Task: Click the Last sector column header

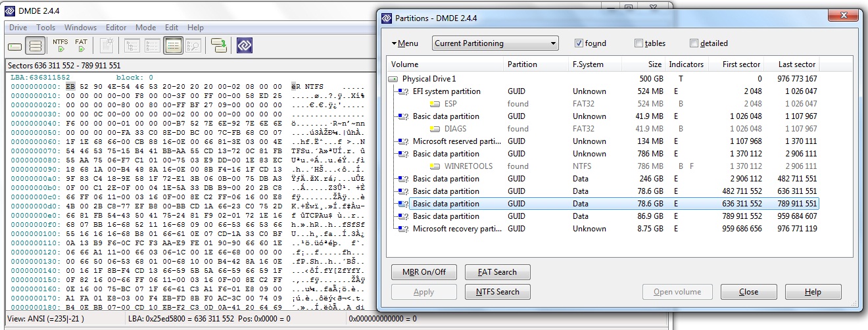Action: [792, 64]
